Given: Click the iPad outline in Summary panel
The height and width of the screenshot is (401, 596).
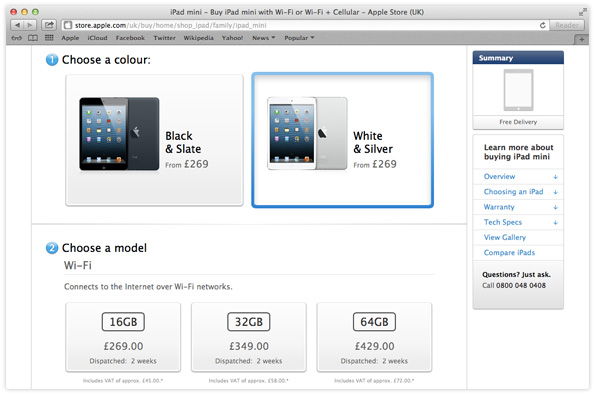Looking at the screenshot, I should coord(518,90).
